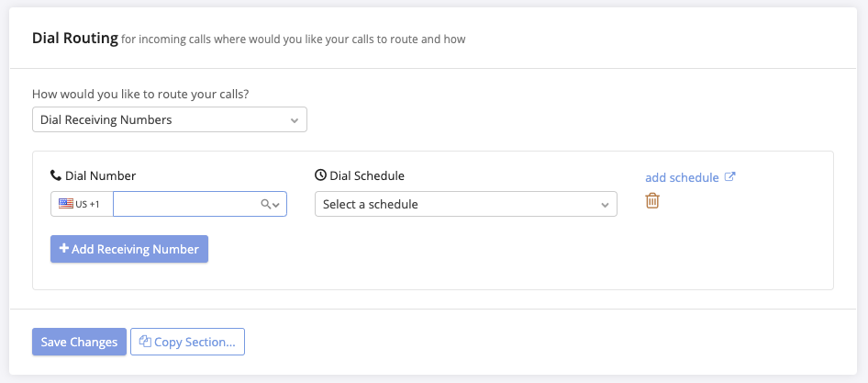This screenshot has width=868, height=383.
Task: Open the Select a schedule dropdown
Action: (465, 204)
